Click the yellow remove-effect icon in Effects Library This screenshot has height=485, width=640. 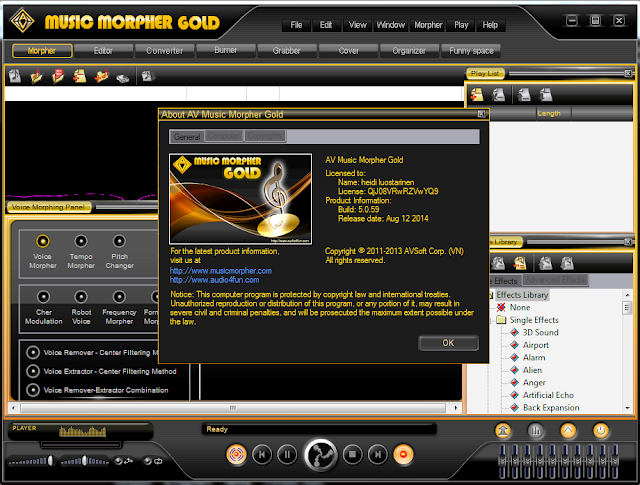coord(520,263)
